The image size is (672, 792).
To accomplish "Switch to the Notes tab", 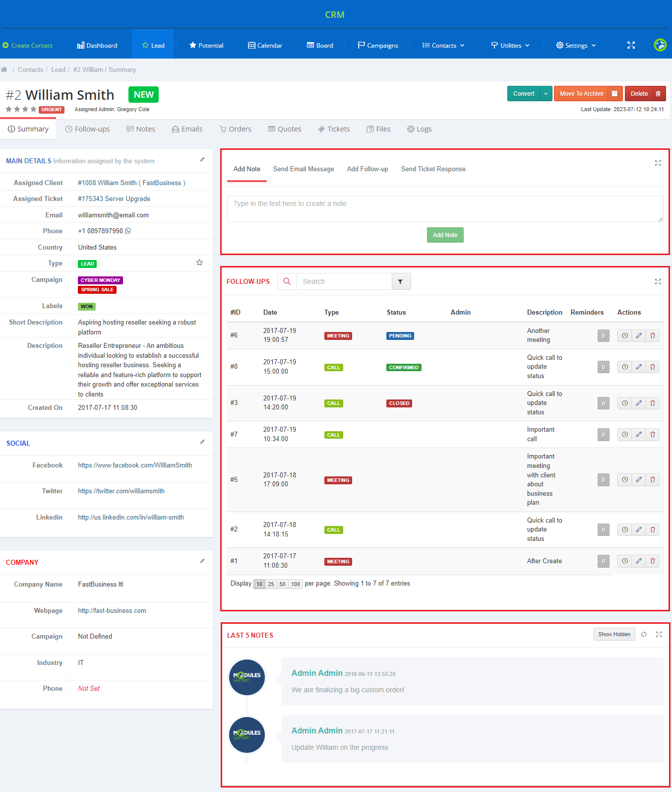I will [141, 129].
